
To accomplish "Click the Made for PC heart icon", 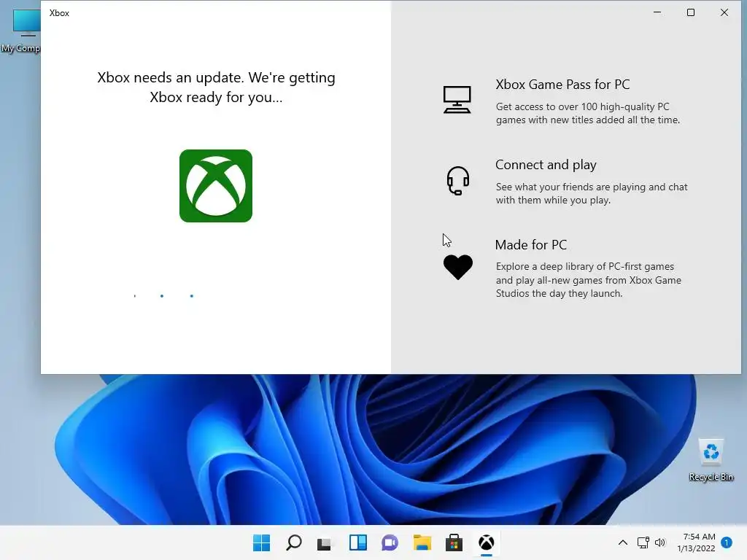I will [x=458, y=267].
